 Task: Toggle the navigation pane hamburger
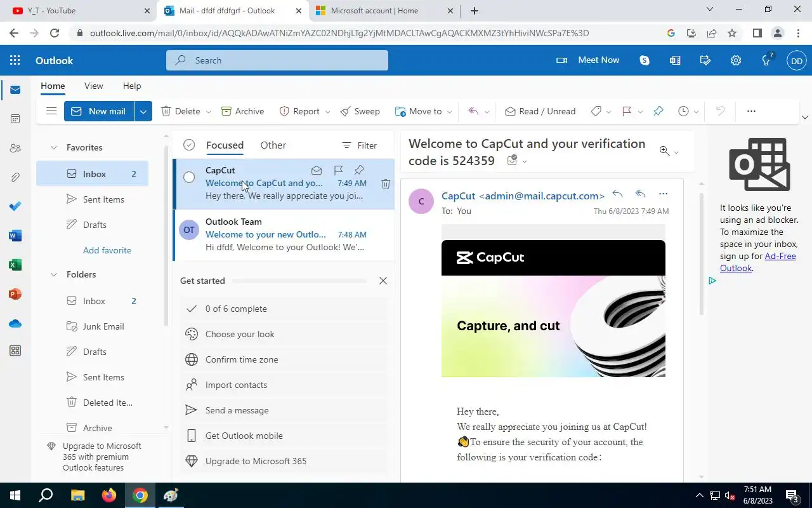pos(51,111)
